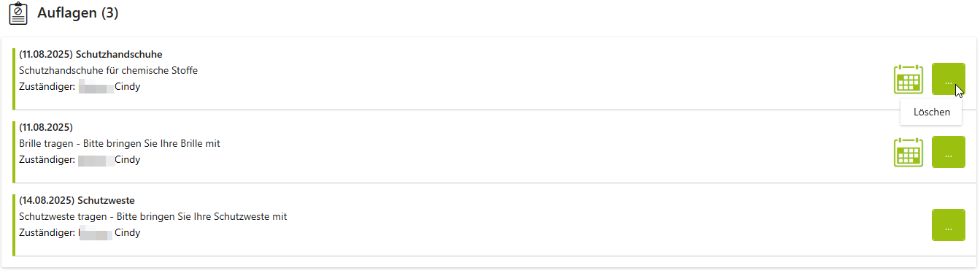The width and height of the screenshot is (980, 271).
Task: Click the calendar icon for Schutzhandschuhe
Action: (908, 79)
